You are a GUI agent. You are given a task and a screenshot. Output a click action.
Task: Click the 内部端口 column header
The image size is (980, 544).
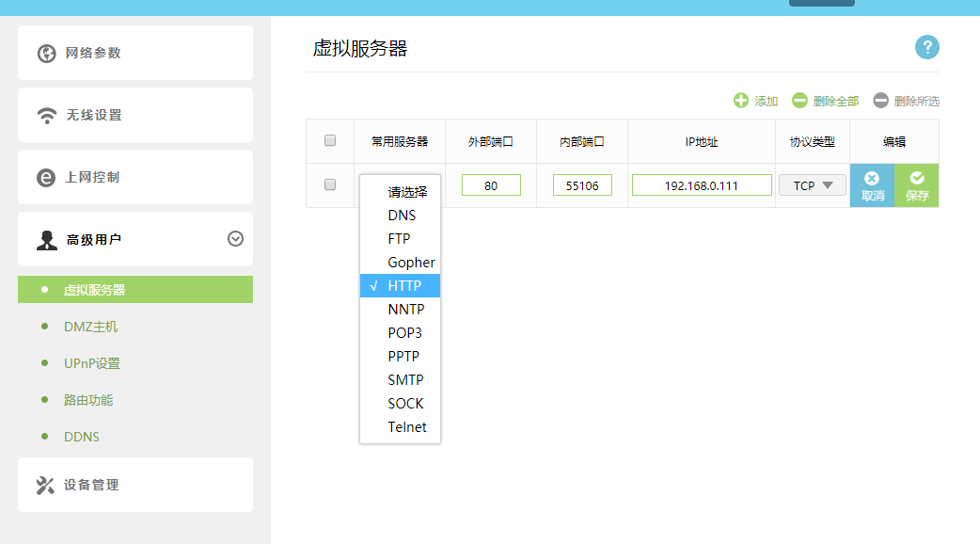tap(582, 142)
